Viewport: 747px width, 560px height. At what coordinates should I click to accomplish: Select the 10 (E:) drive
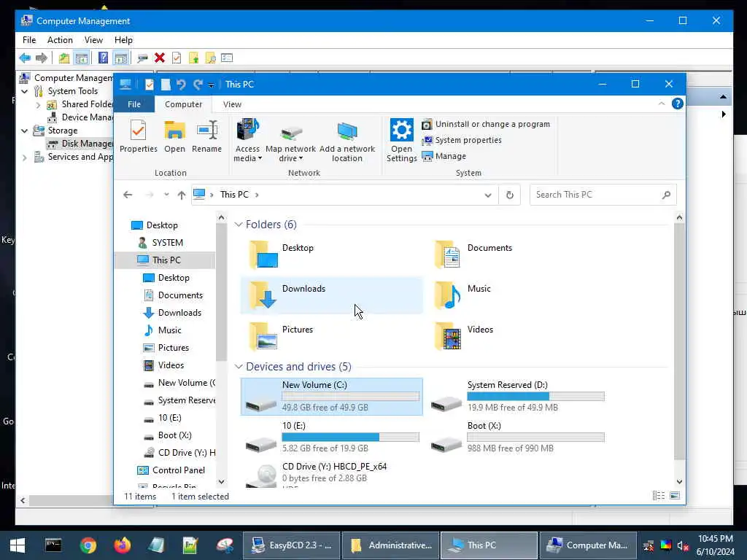pos(332,437)
